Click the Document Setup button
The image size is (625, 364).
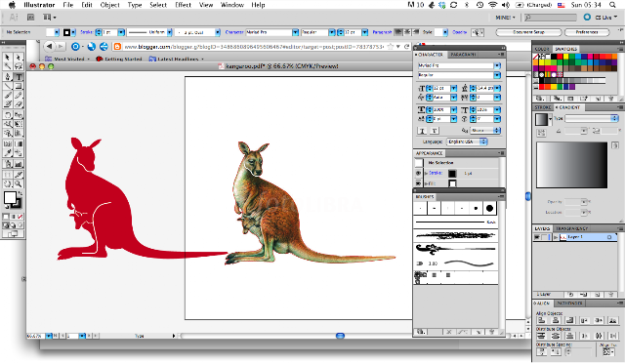528,32
